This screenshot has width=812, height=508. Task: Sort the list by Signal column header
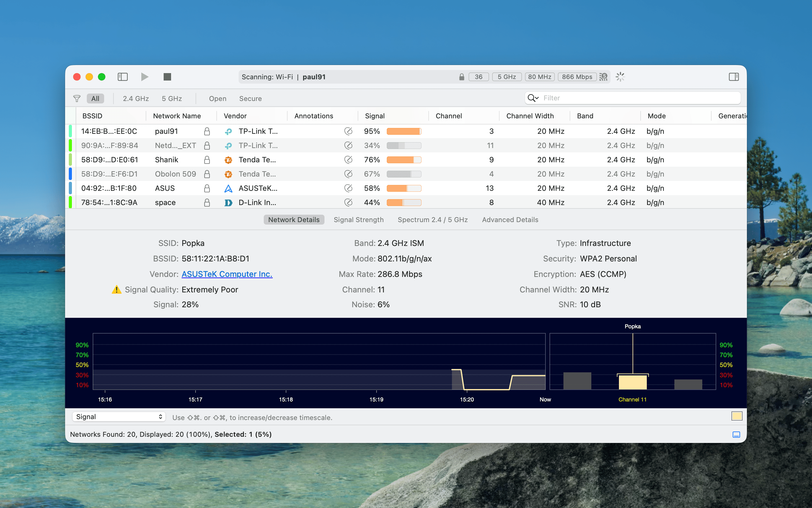[375, 116]
